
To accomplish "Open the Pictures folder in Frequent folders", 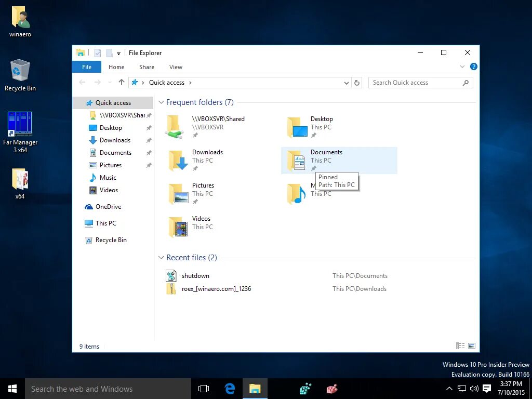I will point(203,185).
